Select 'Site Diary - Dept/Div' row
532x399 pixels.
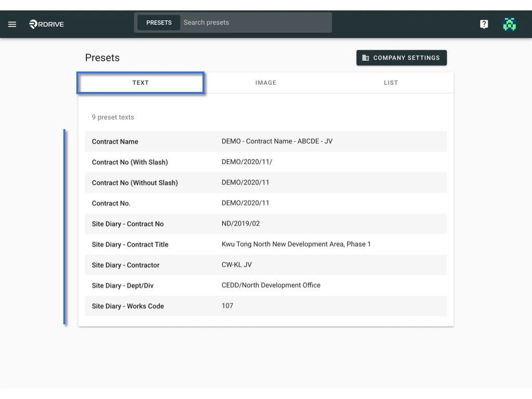265,286
